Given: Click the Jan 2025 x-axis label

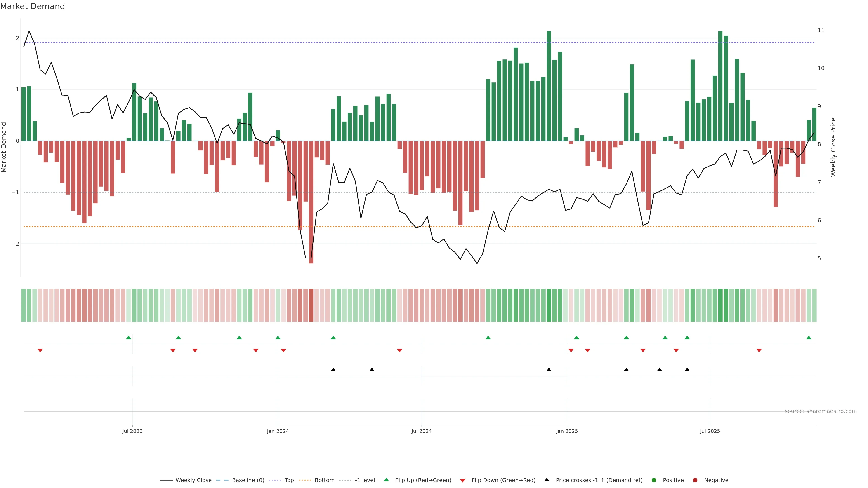Looking at the screenshot, I should [x=567, y=431].
